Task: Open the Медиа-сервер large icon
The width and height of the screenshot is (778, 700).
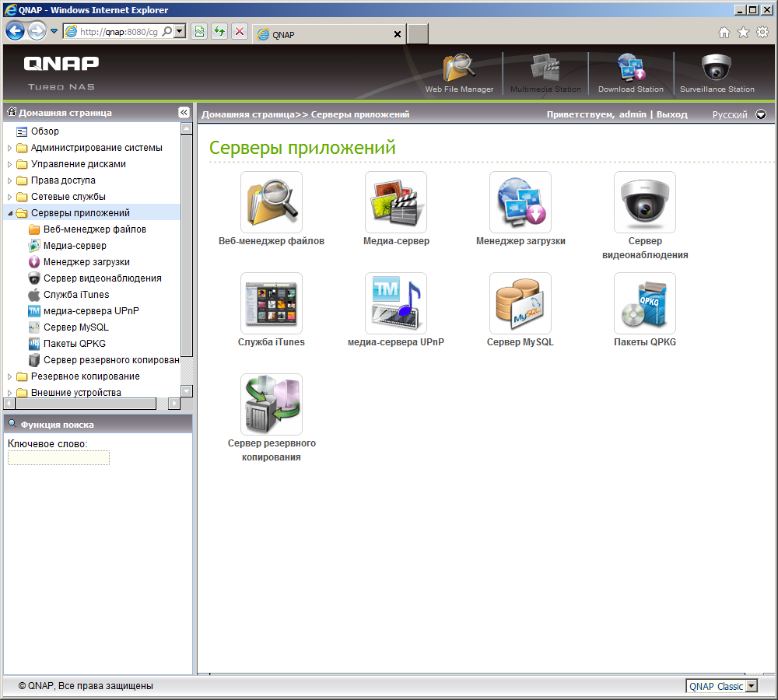Action: [396, 202]
